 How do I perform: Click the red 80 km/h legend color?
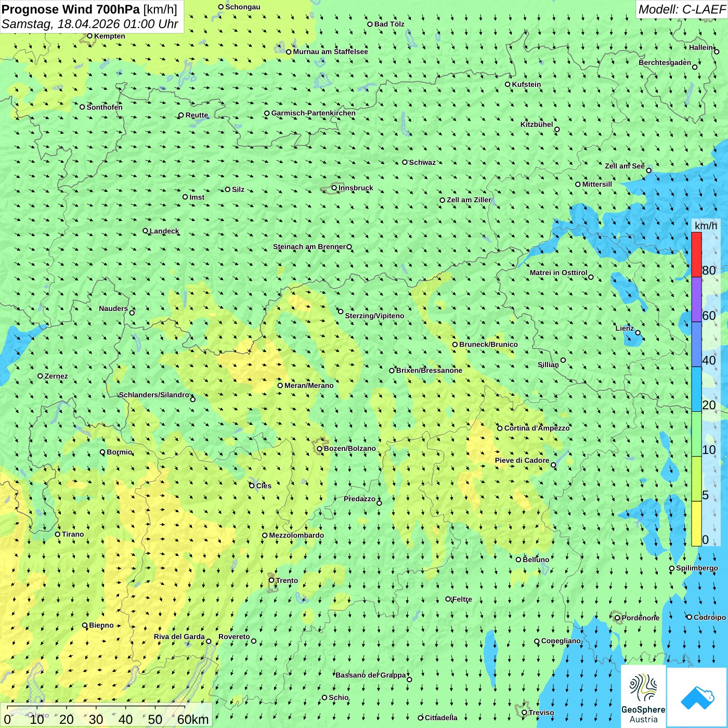[x=696, y=255]
